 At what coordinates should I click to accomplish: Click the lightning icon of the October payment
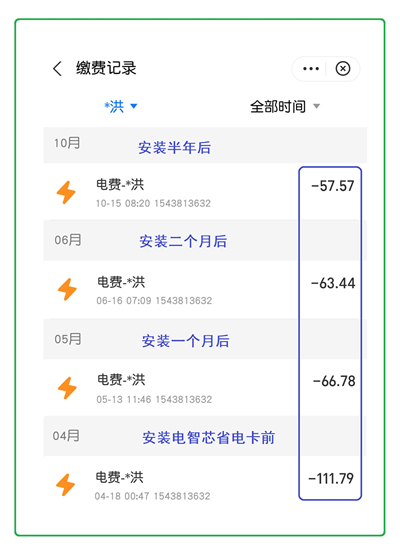click(x=66, y=193)
